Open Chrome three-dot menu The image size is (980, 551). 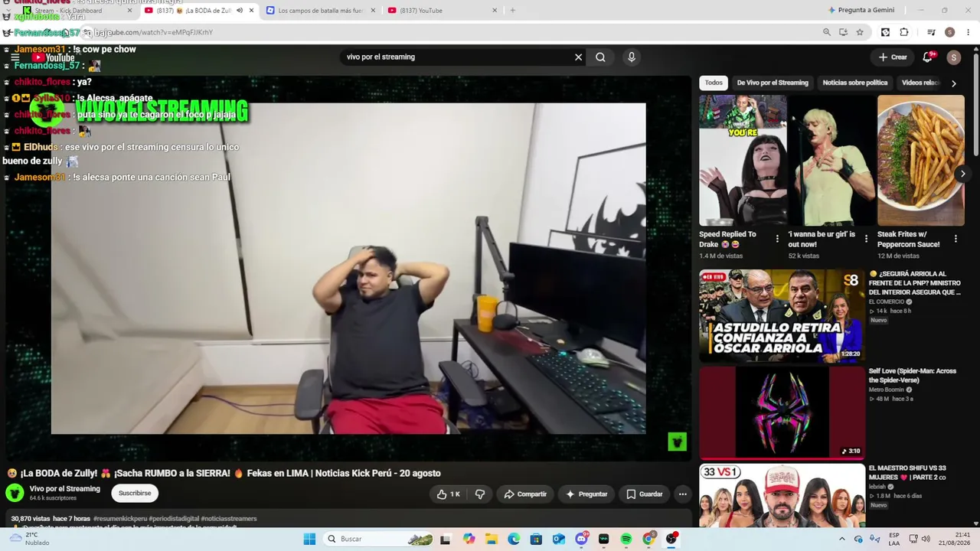[969, 32]
